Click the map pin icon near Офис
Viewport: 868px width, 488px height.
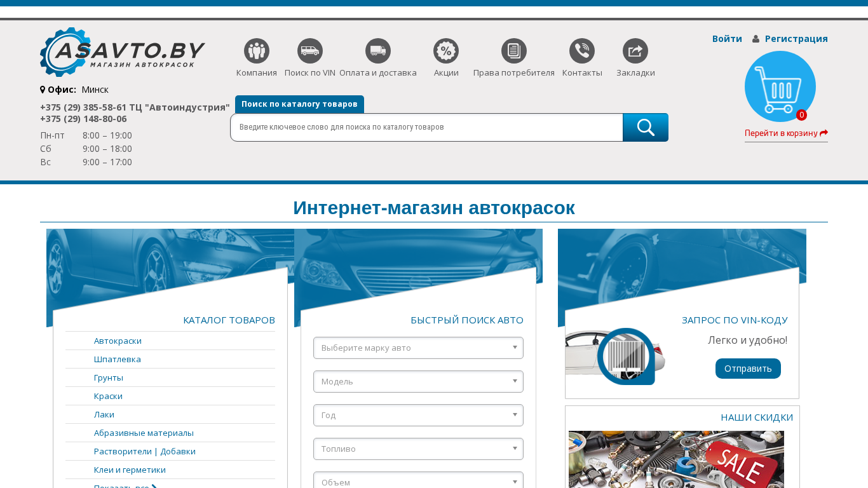tap(43, 90)
